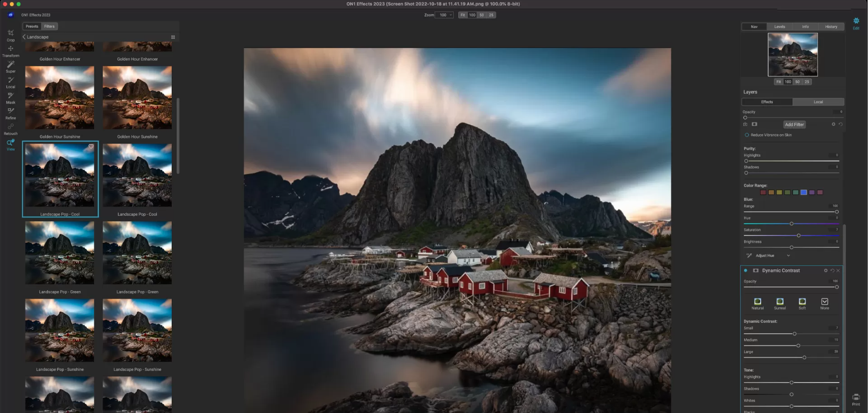Toggle Dynamic Contrast filter on/off dot

745,270
